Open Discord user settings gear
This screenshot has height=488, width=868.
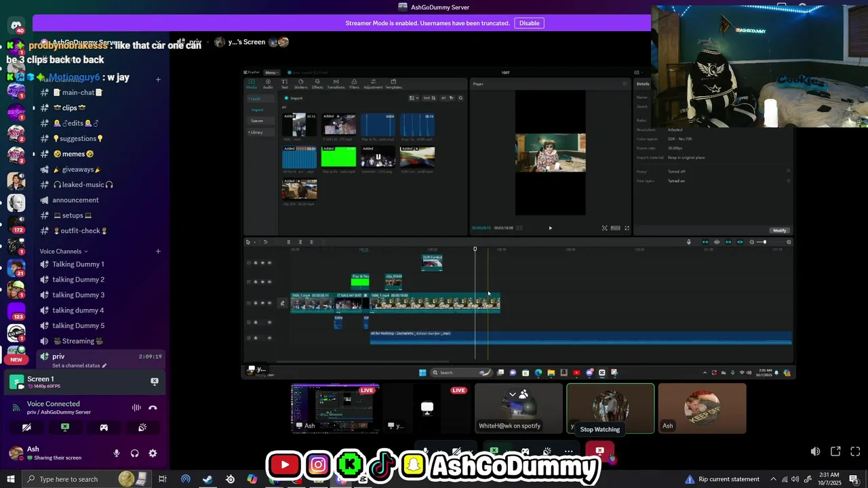click(x=153, y=453)
